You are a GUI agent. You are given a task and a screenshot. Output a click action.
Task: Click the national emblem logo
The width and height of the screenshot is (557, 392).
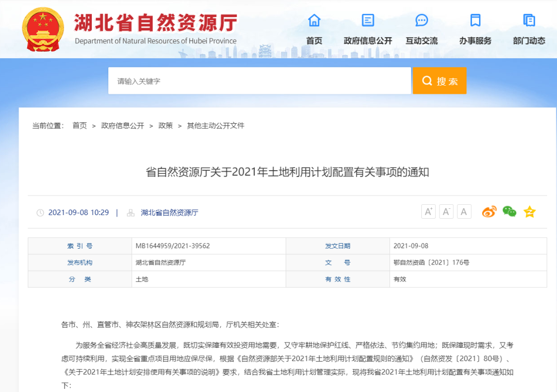pyautogui.click(x=42, y=29)
